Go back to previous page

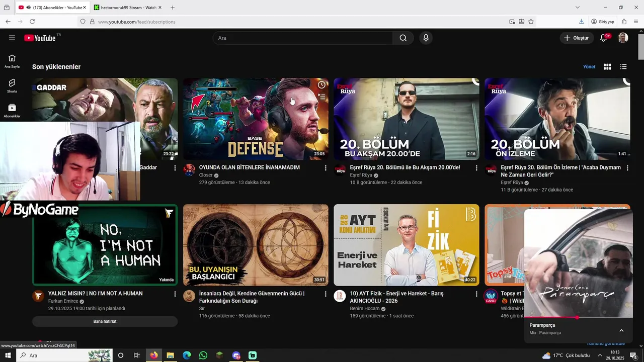(x=8, y=22)
